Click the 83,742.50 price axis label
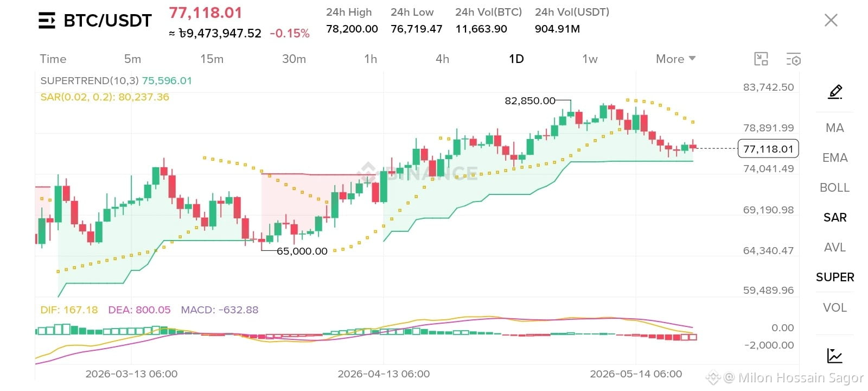This screenshot has height=391, width=868. (768, 87)
